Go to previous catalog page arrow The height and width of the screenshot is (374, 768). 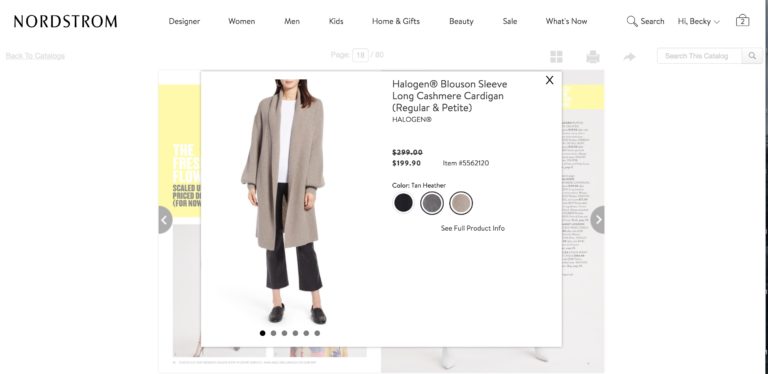(165, 220)
